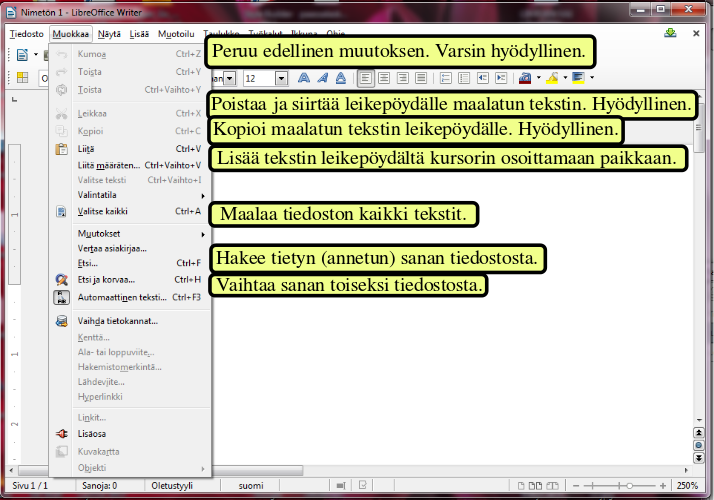714x500 pixels.
Task: Apply font color icon
Action: (x=525, y=78)
